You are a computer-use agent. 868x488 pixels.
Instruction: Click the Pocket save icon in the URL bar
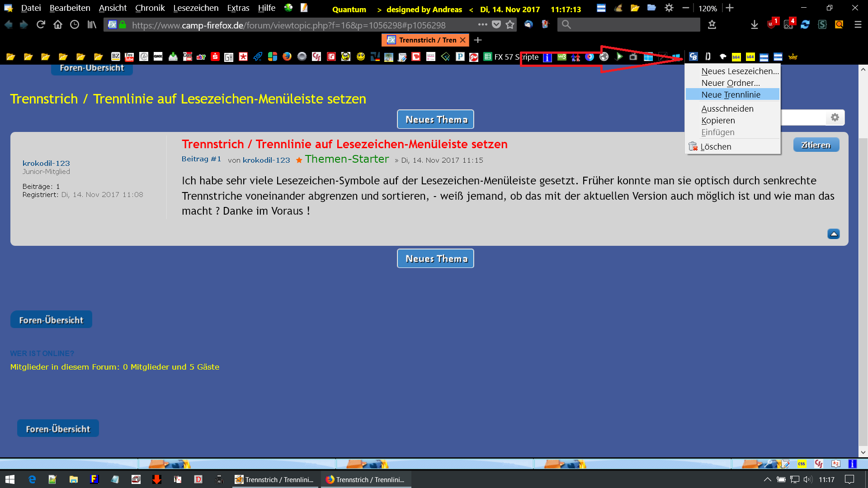coord(496,25)
